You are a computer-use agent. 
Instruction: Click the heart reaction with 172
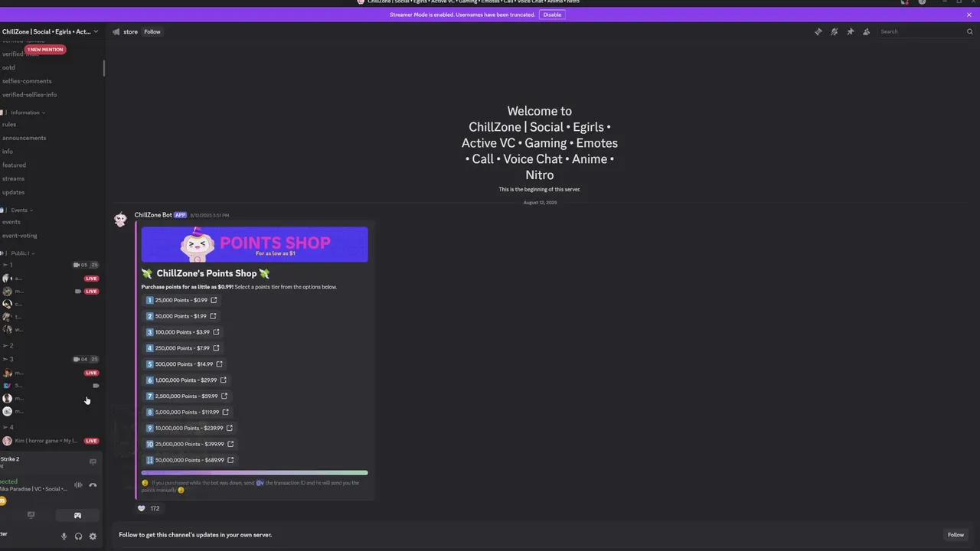149,508
